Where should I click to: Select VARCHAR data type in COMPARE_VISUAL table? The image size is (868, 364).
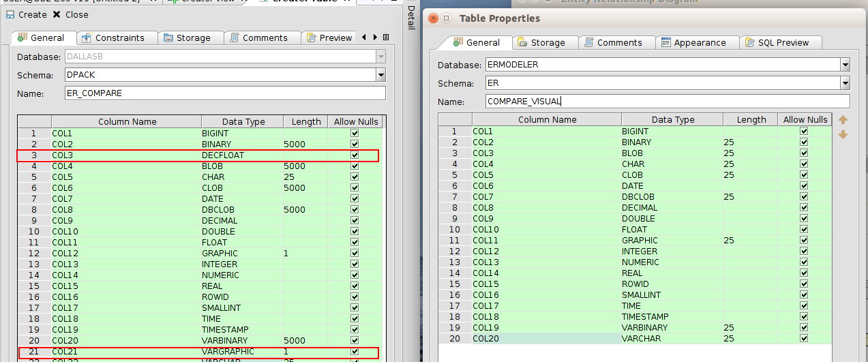[672, 338]
